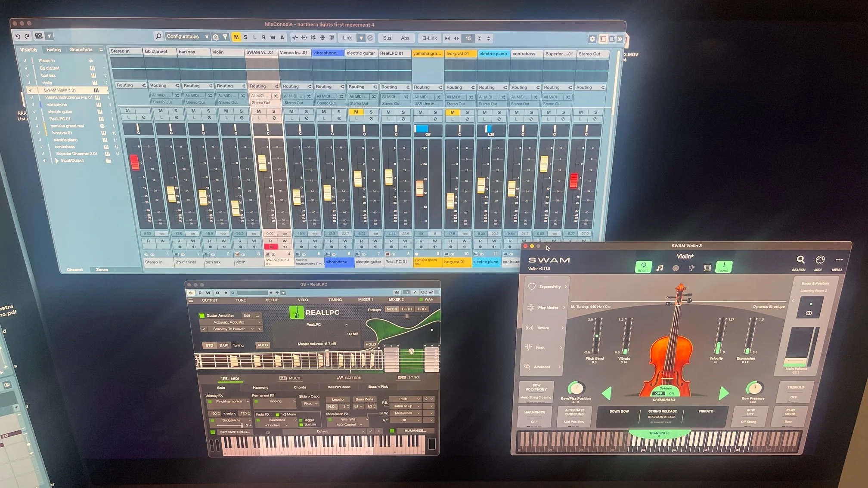Click the HUMANIZE button in RealLPC

[415, 430]
